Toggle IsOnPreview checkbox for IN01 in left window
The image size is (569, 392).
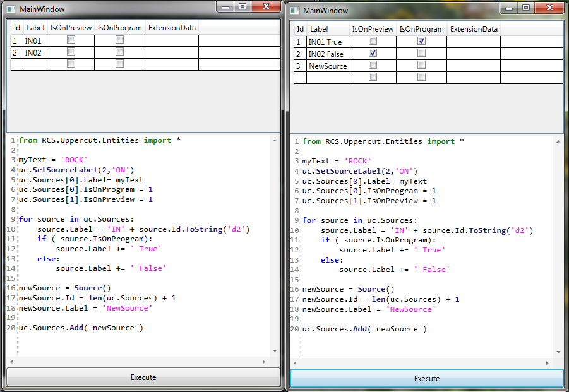click(71, 40)
